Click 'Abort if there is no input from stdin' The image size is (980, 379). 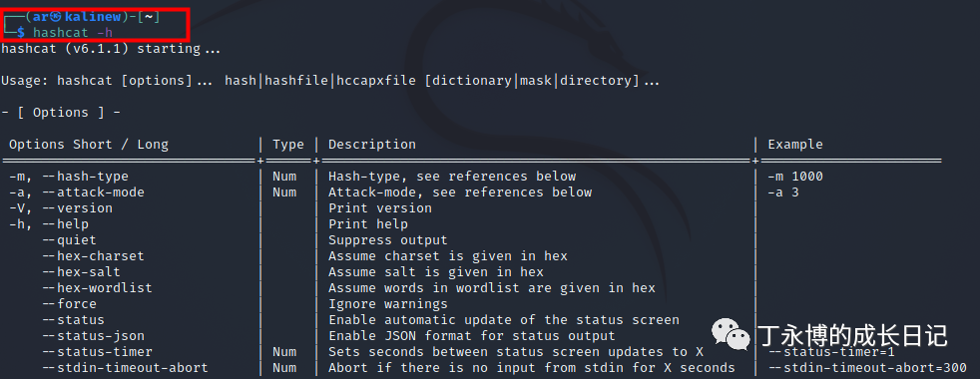[x=532, y=368]
